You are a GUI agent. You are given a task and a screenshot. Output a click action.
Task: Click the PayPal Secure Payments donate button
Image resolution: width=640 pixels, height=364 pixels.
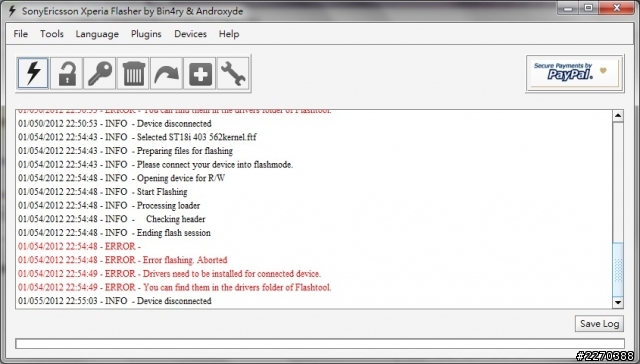click(x=575, y=73)
